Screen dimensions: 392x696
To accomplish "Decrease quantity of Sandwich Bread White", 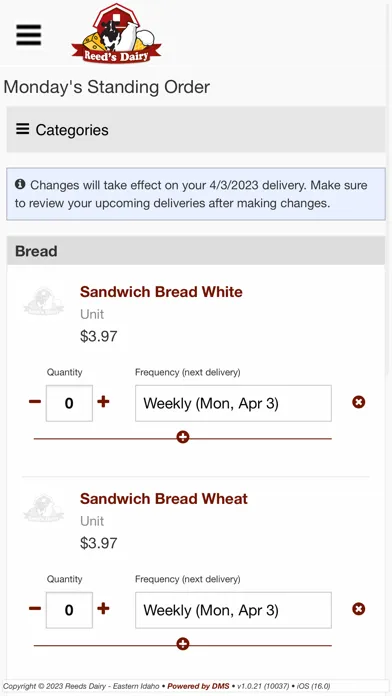I will click(35, 402).
